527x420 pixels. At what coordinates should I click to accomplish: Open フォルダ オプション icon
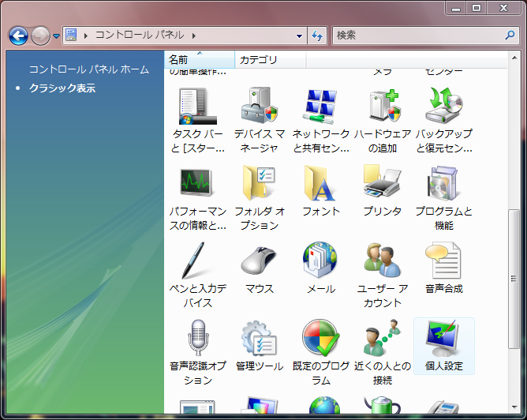pyautogui.click(x=259, y=183)
